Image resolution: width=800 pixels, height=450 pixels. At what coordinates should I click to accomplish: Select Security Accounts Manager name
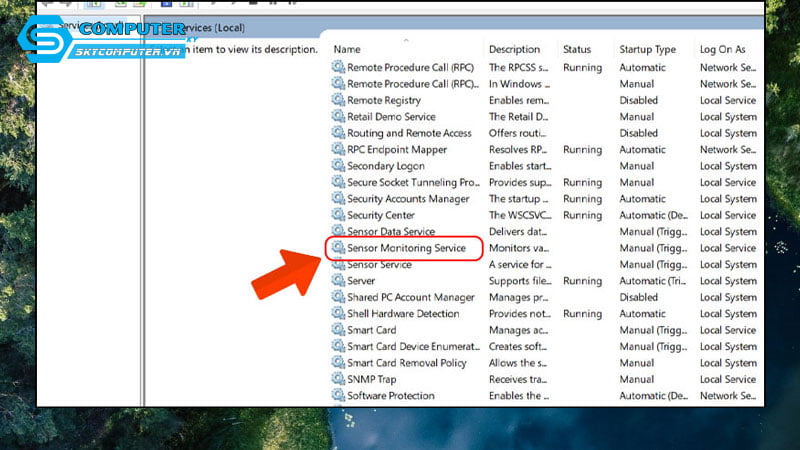[x=408, y=199]
